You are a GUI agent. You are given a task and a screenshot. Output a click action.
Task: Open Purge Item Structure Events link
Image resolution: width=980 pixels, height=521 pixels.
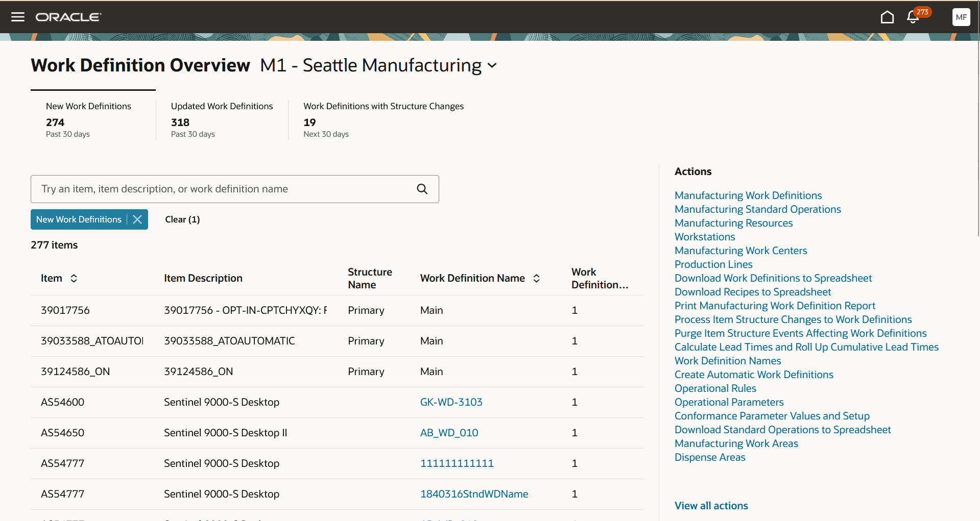(800, 333)
